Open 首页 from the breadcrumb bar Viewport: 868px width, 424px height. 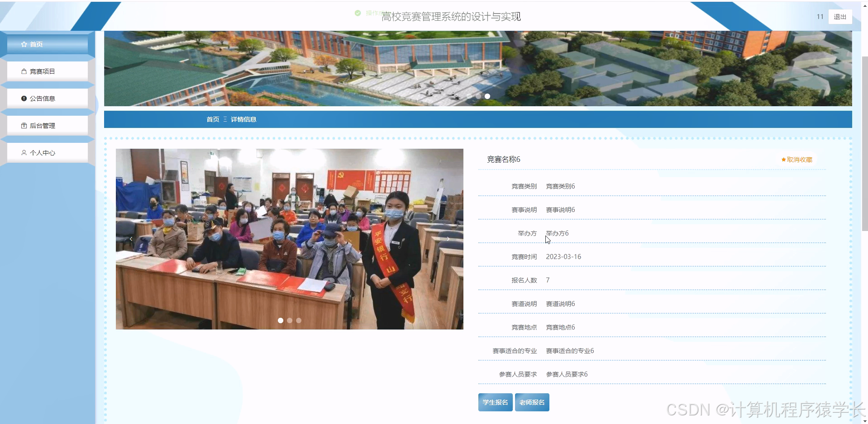213,119
